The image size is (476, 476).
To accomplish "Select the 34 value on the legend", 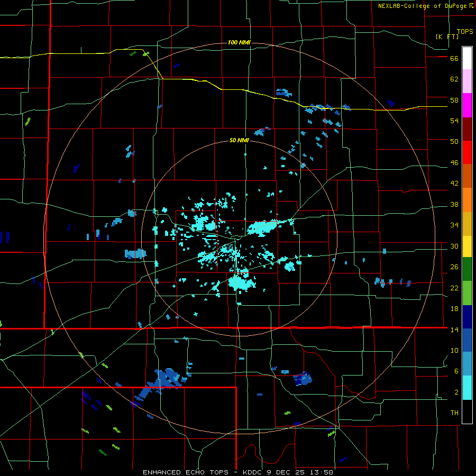I will [x=454, y=225].
